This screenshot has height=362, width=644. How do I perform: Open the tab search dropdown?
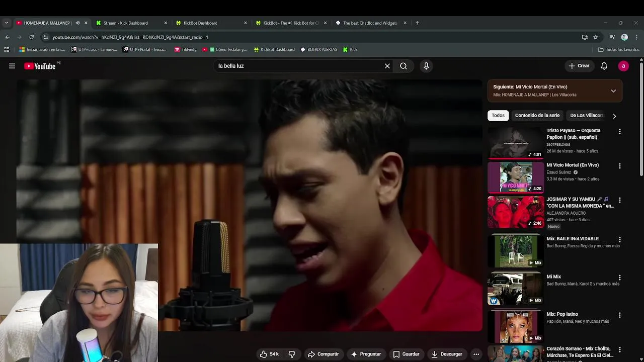[x=7, y=23]
